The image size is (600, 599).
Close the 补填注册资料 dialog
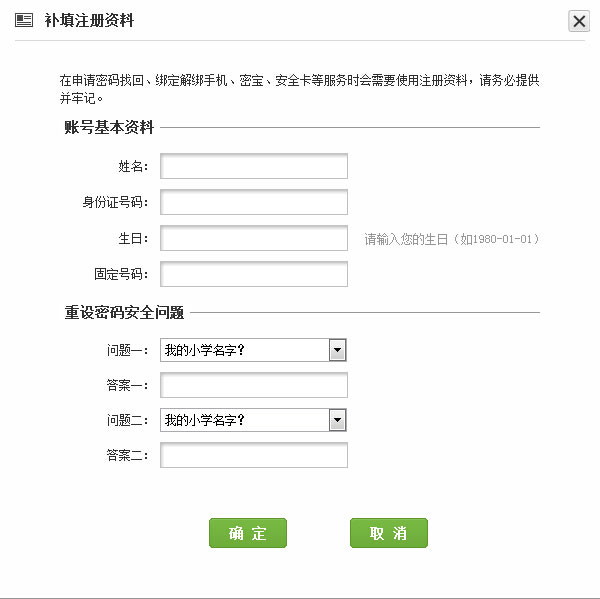pyautogui.click(x=578, y=21)
